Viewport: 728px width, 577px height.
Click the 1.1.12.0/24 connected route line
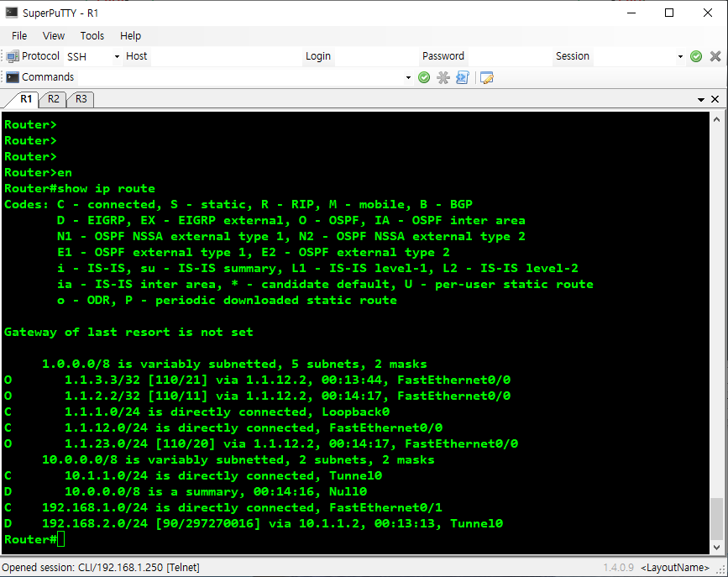point(223,428)
